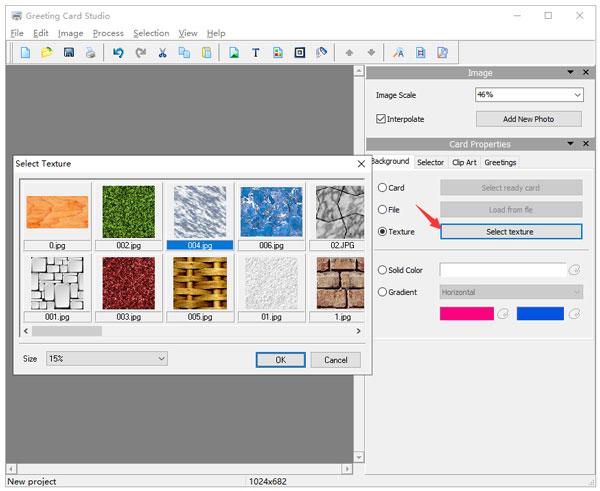The width and height of the screenshot is (600, 491).
Task: Click the Add image toolbar icon
Action: (234, 53)
